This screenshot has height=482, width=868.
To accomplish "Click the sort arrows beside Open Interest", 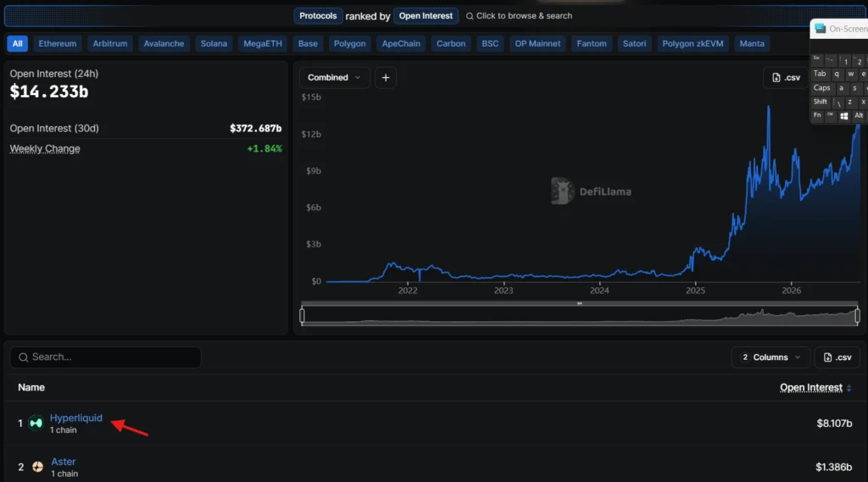I will tap(849, 389).
